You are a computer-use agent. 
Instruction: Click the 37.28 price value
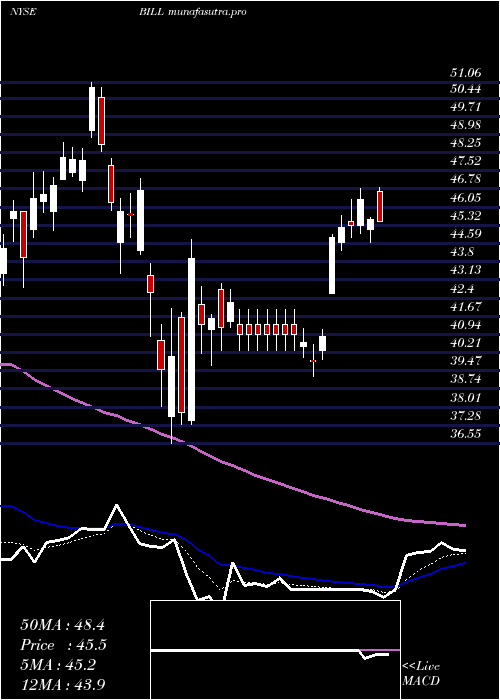[466, 416]
